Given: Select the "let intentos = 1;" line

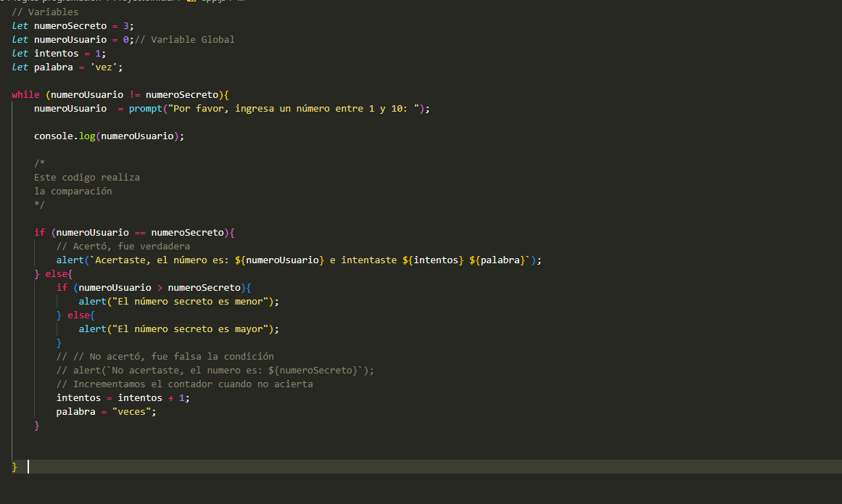Looking at the screenshot, I should (59, 54).
